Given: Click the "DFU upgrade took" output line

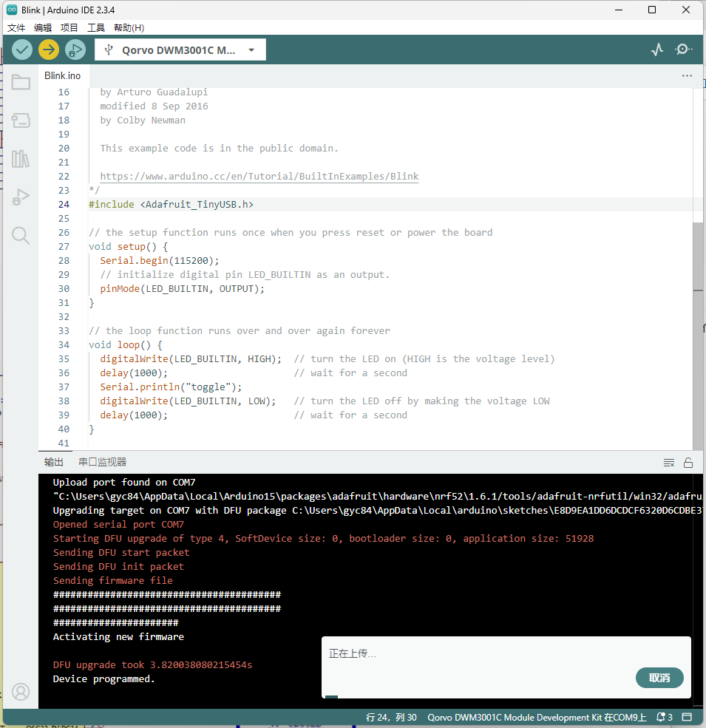Looking at the screenshot, I should 152,665.
